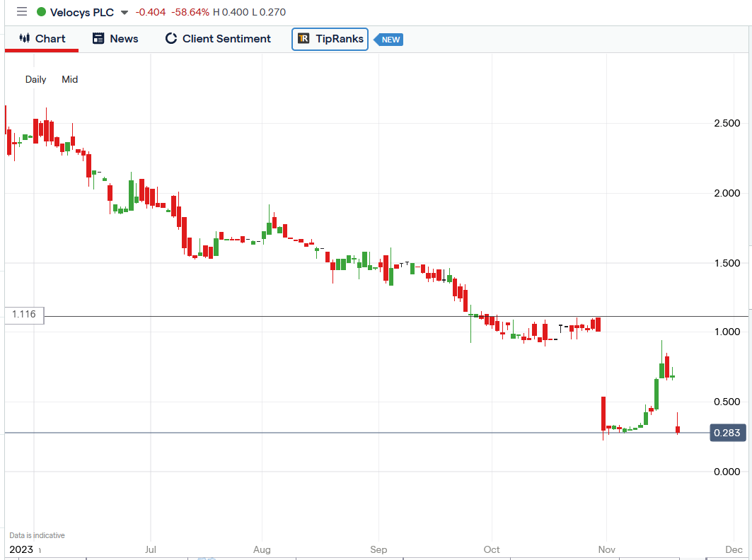
Task: Click the green market status dot
Action: pos(41,12)
